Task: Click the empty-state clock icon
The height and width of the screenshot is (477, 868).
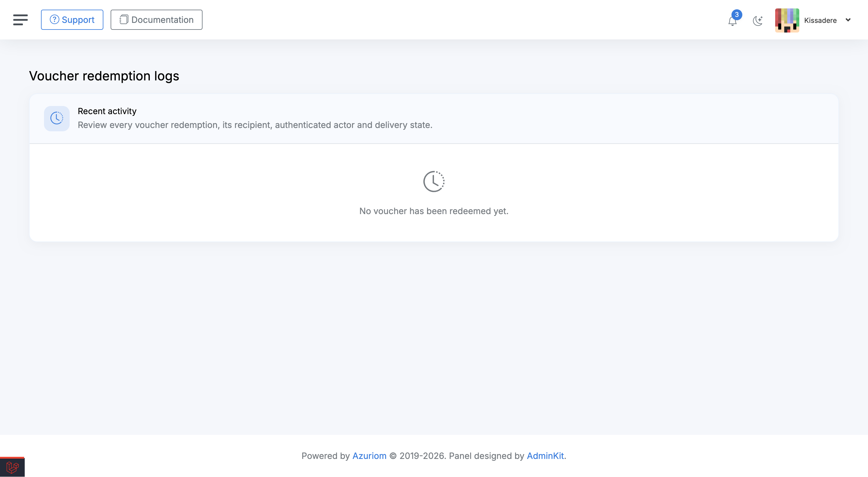Action: tap(434, 182)
